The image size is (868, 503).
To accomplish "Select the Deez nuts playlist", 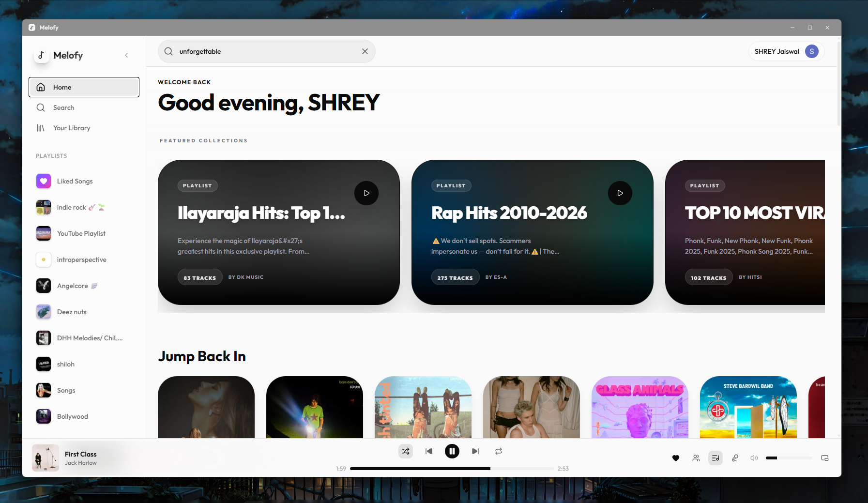I will (84, 312).
